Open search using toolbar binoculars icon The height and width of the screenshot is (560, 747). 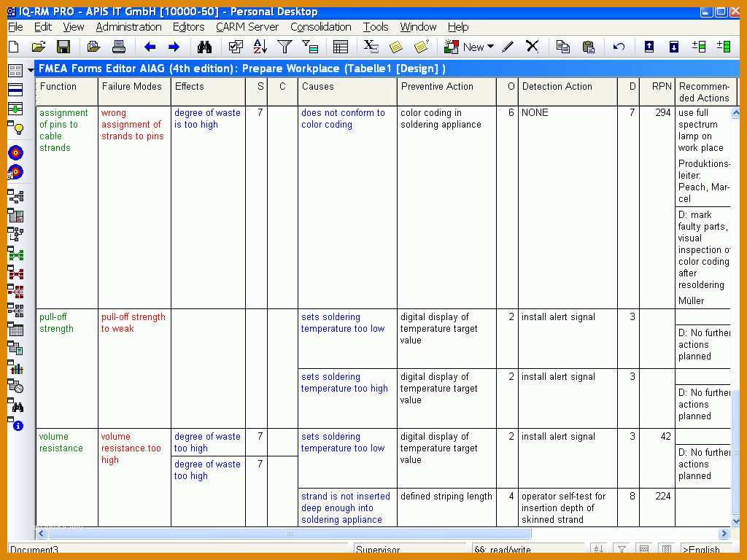(x=204, y=47)
